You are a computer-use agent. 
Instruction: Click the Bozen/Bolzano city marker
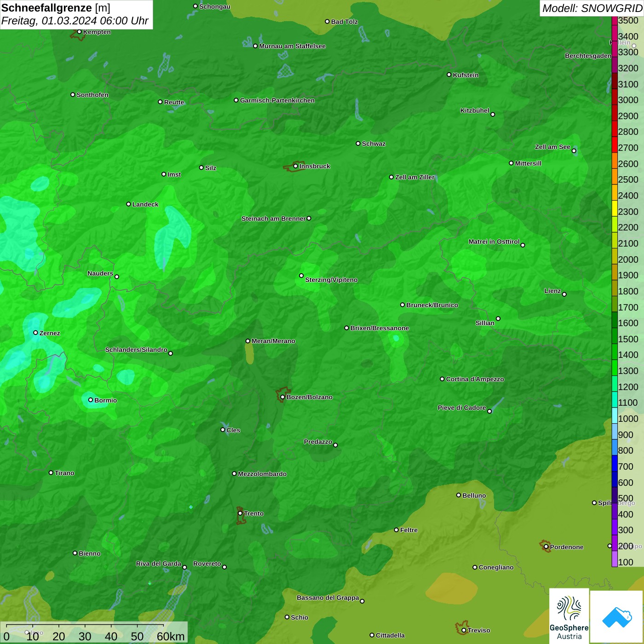pyautogui.click(x=282, y=397)
